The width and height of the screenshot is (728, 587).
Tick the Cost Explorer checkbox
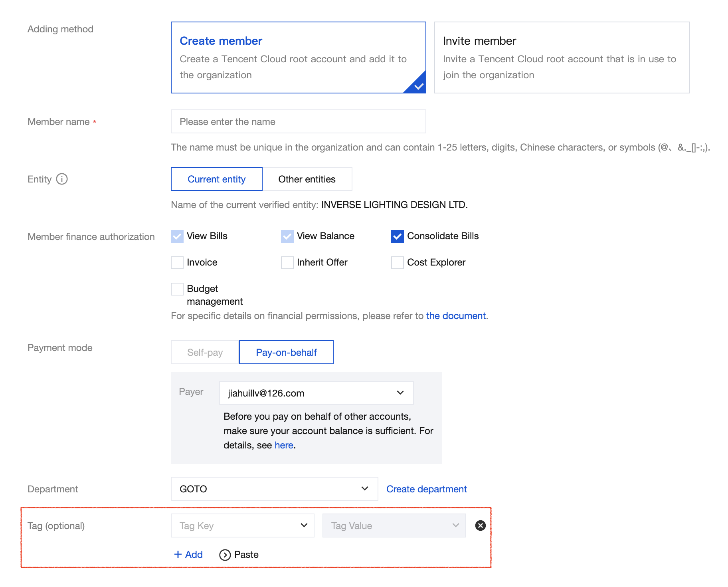click(x=398, y=262)
